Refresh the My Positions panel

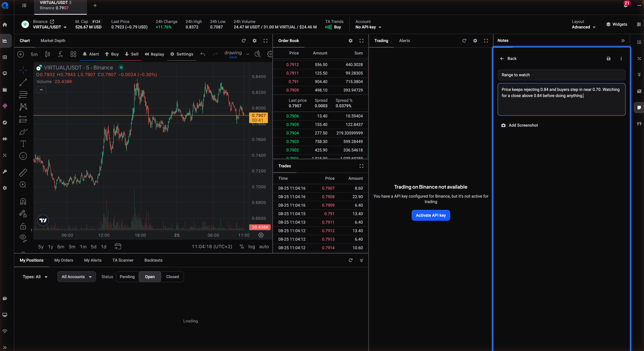pyautogui.click(x=350, y=260)
